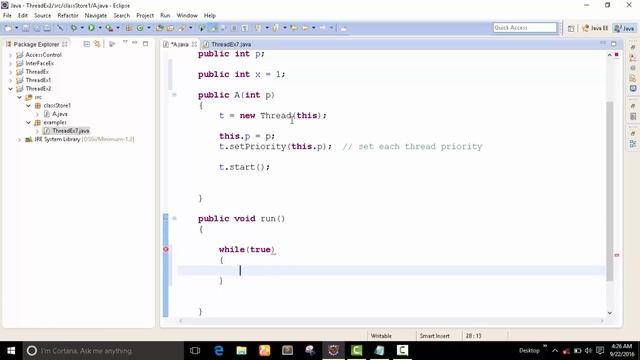Open the Open Perspective icon
The width and height of the screenshot is (640, 360).
click(x=571, y=28)
